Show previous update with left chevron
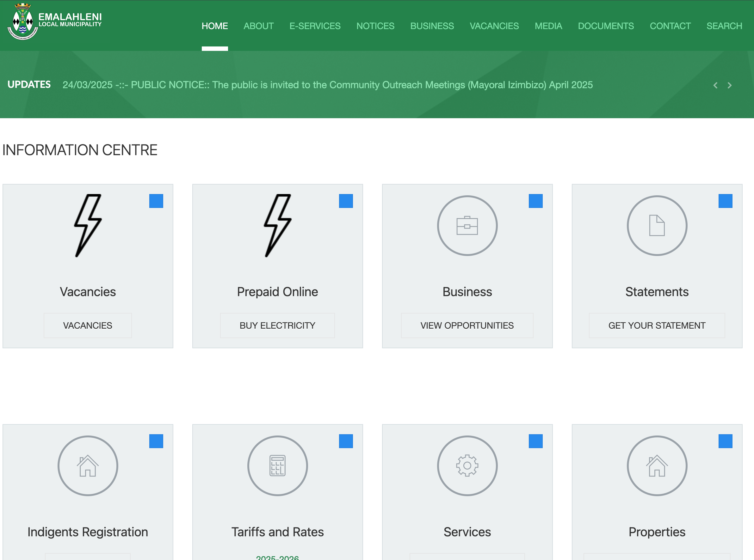The image size is (754, 560). point(715,85)
